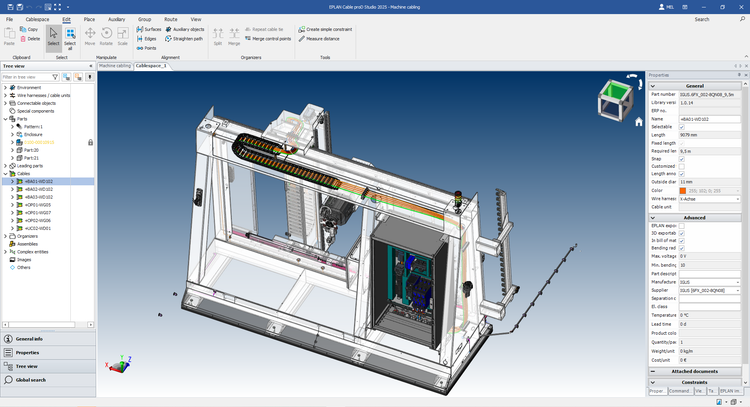
Task: Open the Route ribbon tab
Action: [x=171, y=19]
